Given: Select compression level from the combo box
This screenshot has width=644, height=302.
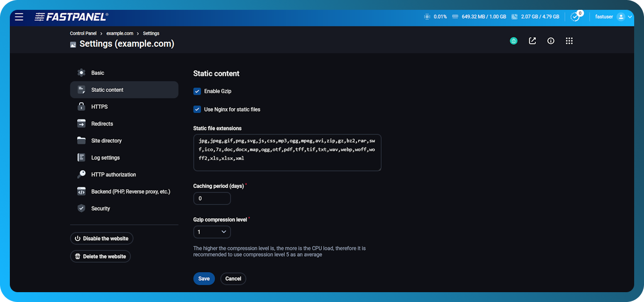Looking at the screenshot, I should tap(212, 232).
